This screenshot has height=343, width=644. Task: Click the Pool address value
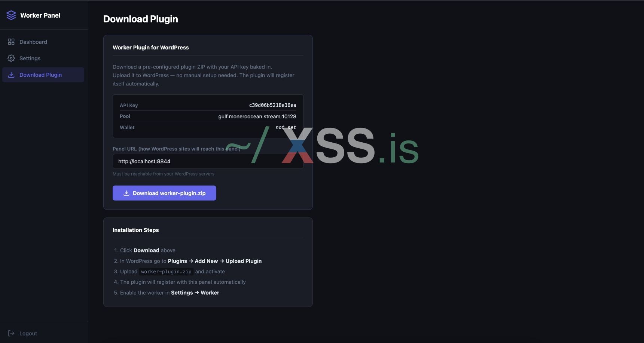point(257,116)
